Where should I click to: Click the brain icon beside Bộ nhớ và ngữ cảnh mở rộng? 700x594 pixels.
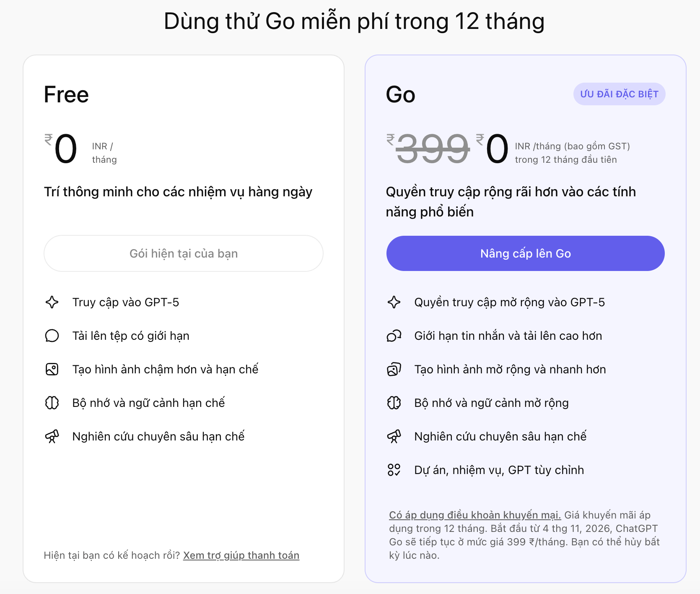394,403
